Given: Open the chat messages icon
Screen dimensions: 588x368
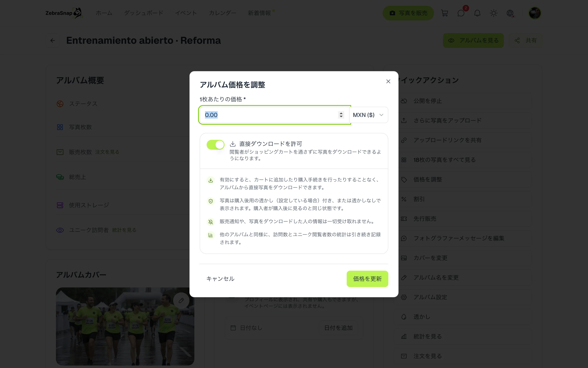Looking at the screenshot, I should pyautogui.click(x=461, y=13).
